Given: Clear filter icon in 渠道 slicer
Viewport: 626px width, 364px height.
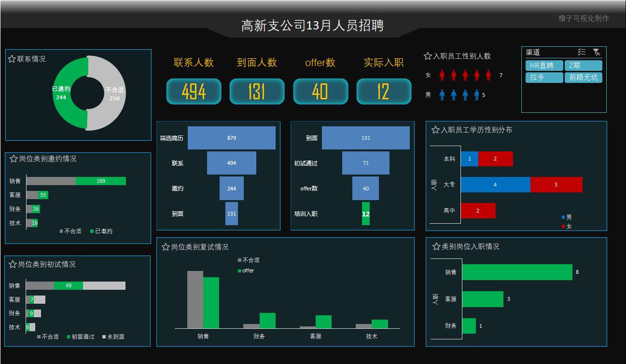Looking at the screenshot, I should tap(597, 52).
